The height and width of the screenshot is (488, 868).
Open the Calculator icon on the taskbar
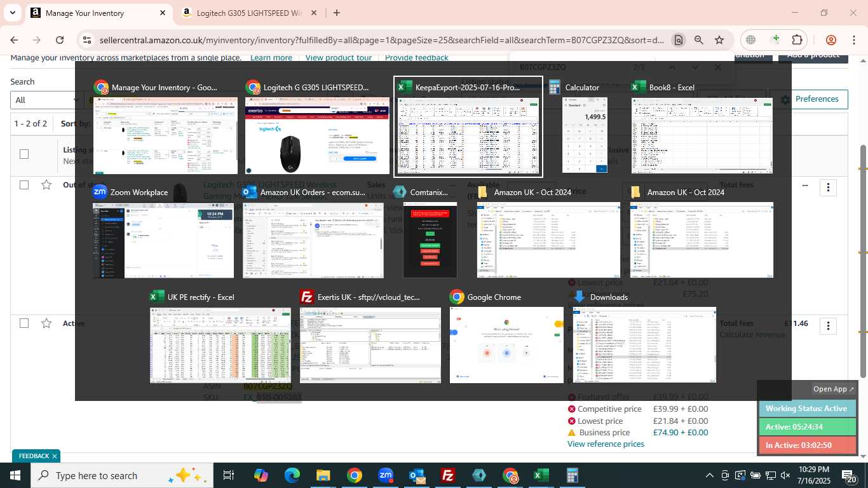coord(572,475)
